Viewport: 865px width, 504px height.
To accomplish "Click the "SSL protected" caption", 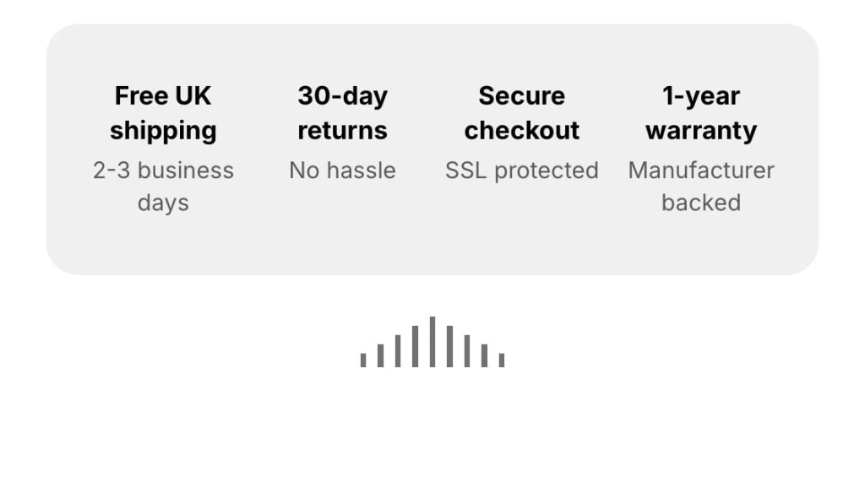I will pyautogui.click(x=522, y=171).
